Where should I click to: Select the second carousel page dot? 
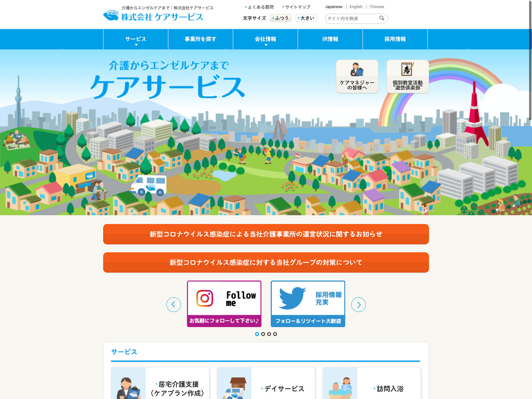coord(263,334)
